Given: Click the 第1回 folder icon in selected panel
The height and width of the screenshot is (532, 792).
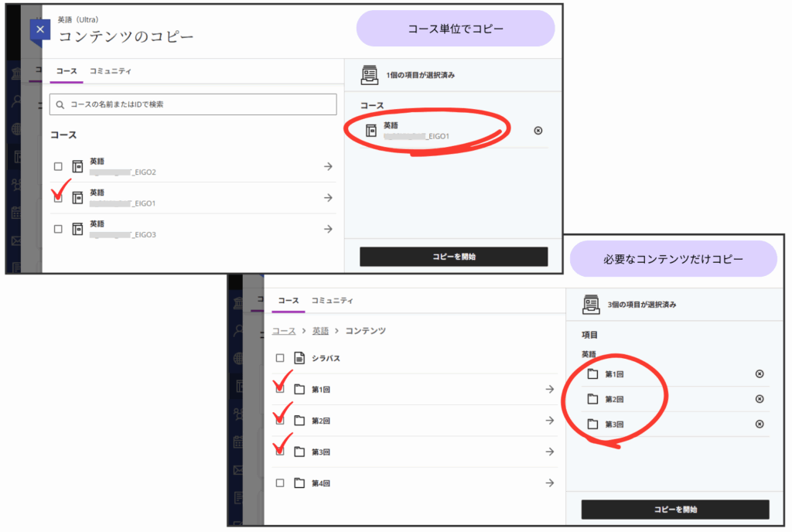Looking at the screenshot, I should point(593,374).
